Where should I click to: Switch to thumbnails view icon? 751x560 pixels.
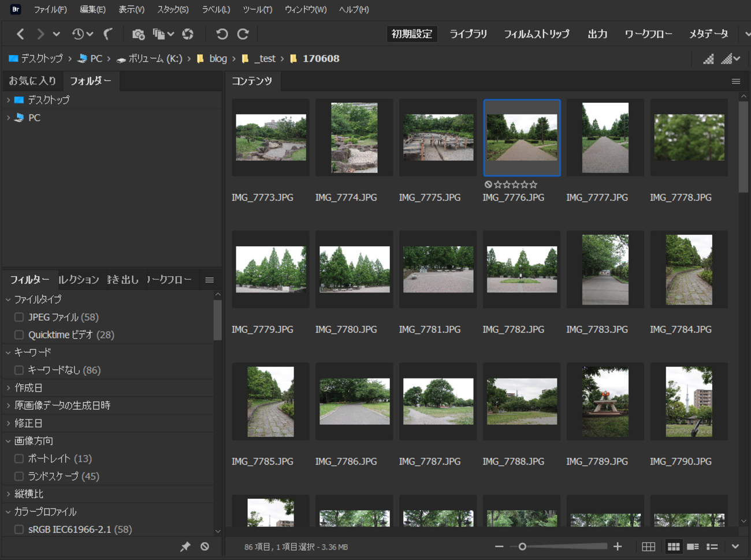coord(674,547)
